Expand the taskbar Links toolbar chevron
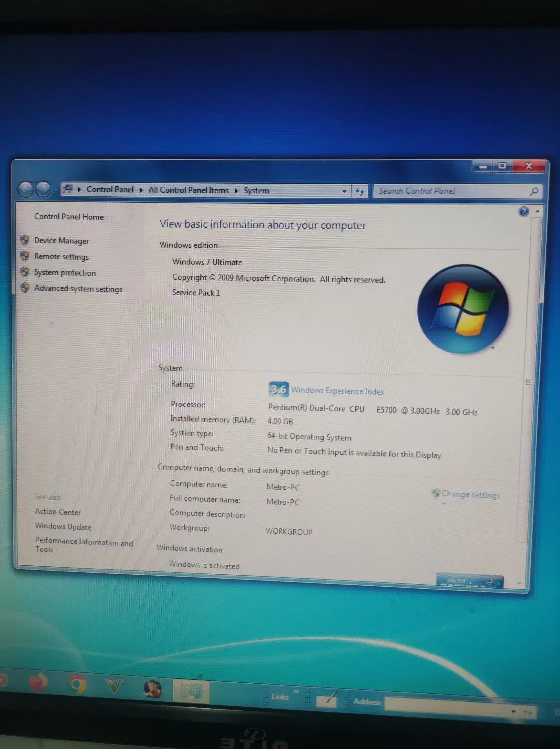The height and width of the screenshot is (749, 560). 296,691
